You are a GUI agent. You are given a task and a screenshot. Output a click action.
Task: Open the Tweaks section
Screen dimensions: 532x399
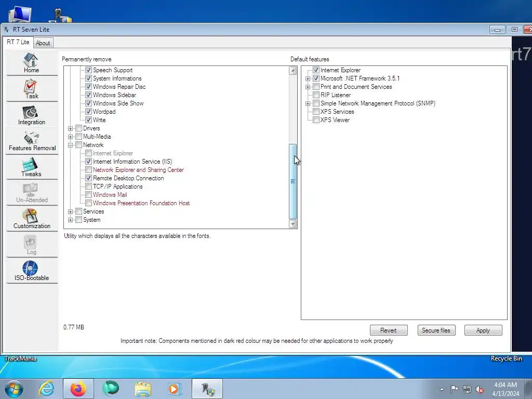pyautogui.click(x=31, y=167)
